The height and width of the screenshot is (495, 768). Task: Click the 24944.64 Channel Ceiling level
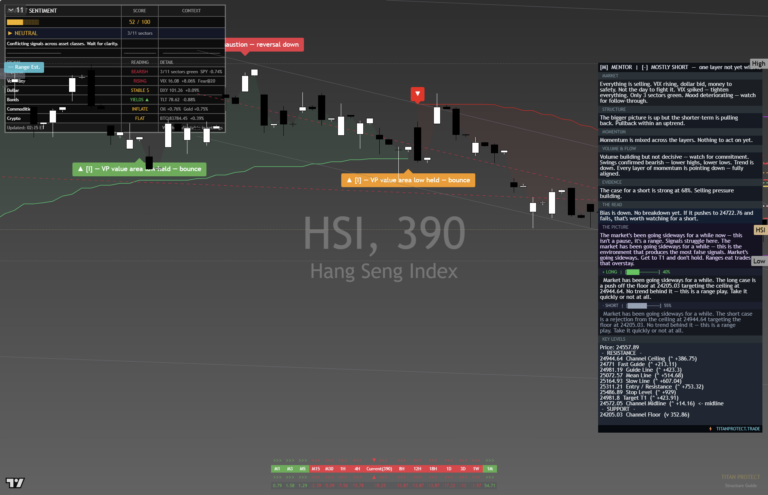[x=648, y=359]
